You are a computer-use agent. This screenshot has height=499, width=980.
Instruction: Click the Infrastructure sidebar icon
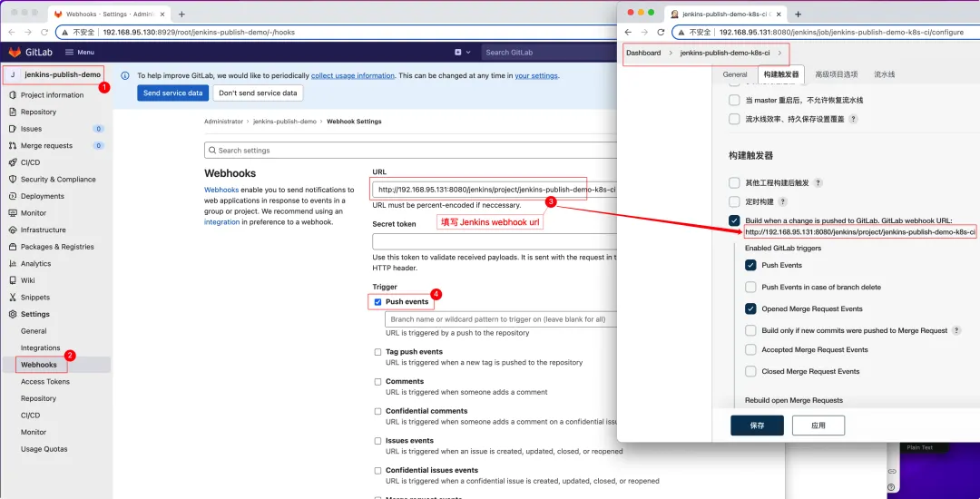tap(14, 230)
